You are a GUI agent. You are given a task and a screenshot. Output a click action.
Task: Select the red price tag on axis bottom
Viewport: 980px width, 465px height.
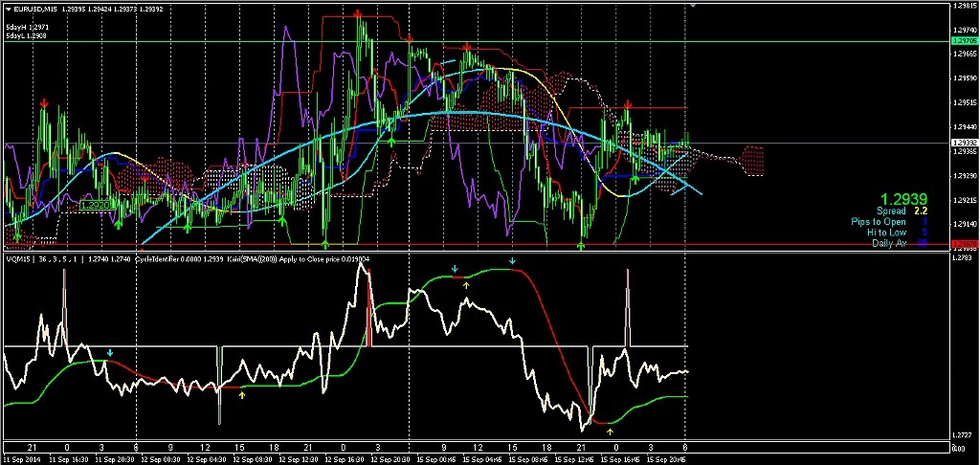coord(964,243)
